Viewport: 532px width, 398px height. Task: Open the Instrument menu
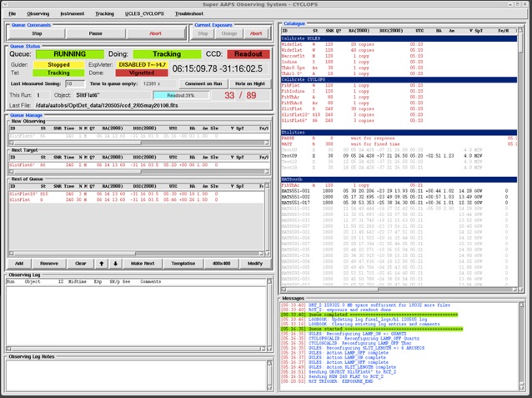(72, 13)
